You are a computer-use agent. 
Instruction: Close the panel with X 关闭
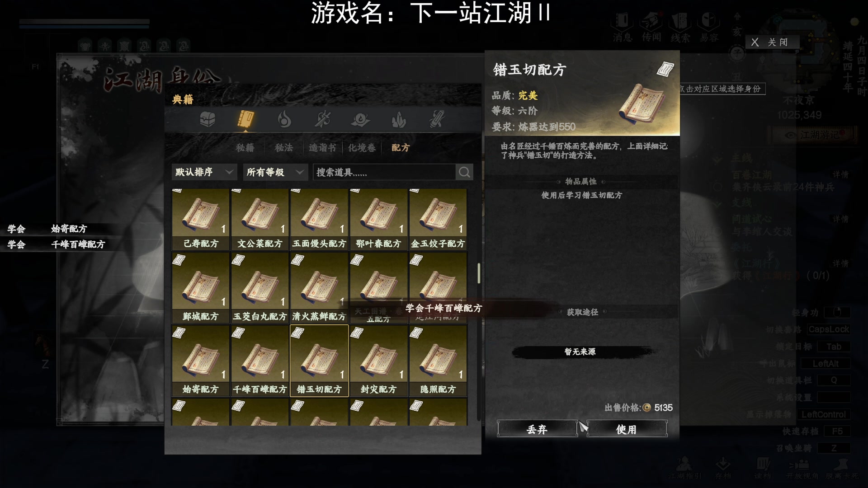tap(772, 42)
